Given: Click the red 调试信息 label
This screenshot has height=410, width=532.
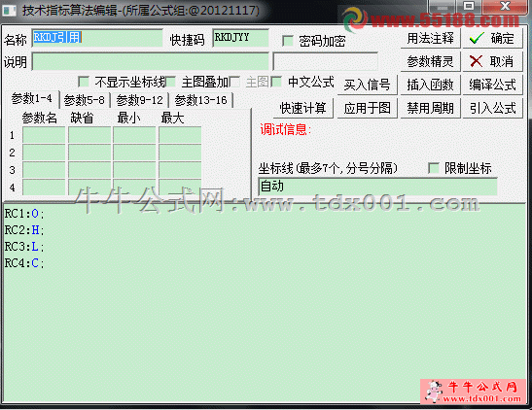Looking at the screenshot, I should click(286, 129).
